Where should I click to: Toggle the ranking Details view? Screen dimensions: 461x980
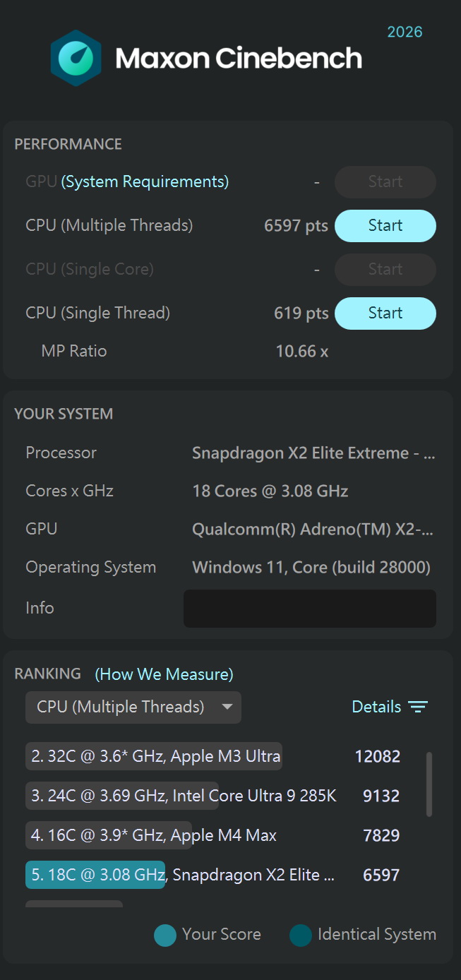(376, 707)
